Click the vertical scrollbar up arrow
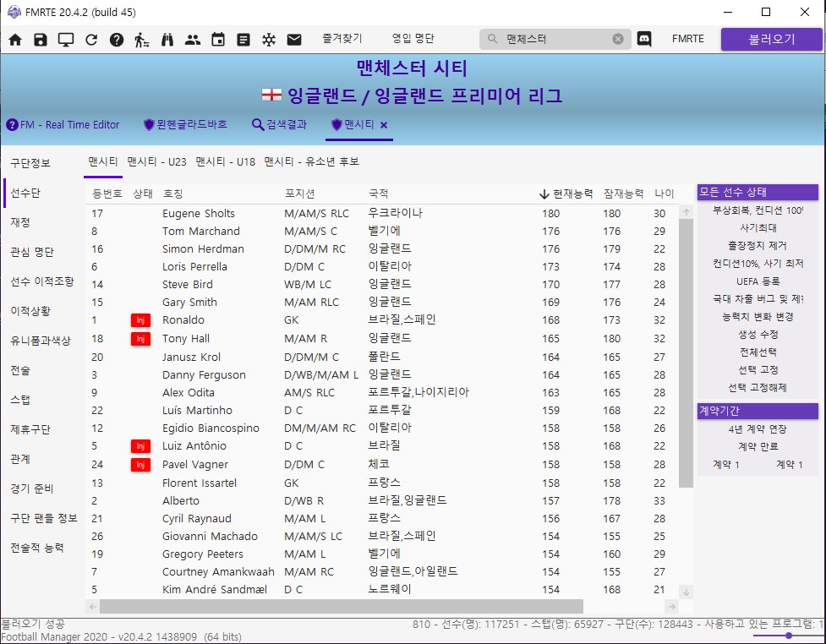Viewport: 826px width, 644px height. click(x=686, y=212)
